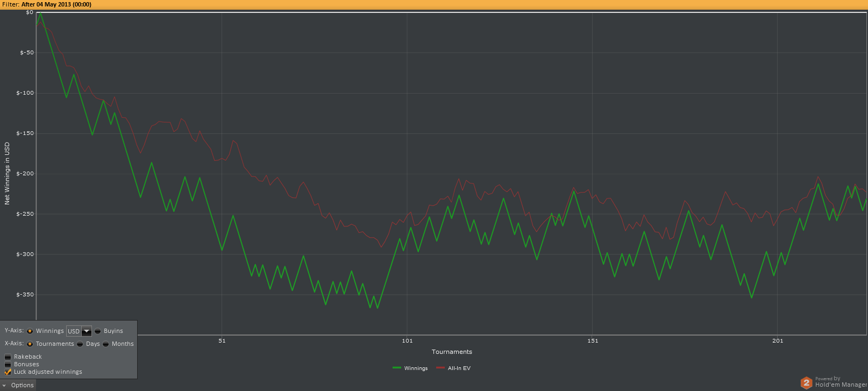The width and height of the screenshot is (868, 391).
Task: Select the Buyins Y-Axis radio button
Action: pyautogui.click(x=98, y=331)
